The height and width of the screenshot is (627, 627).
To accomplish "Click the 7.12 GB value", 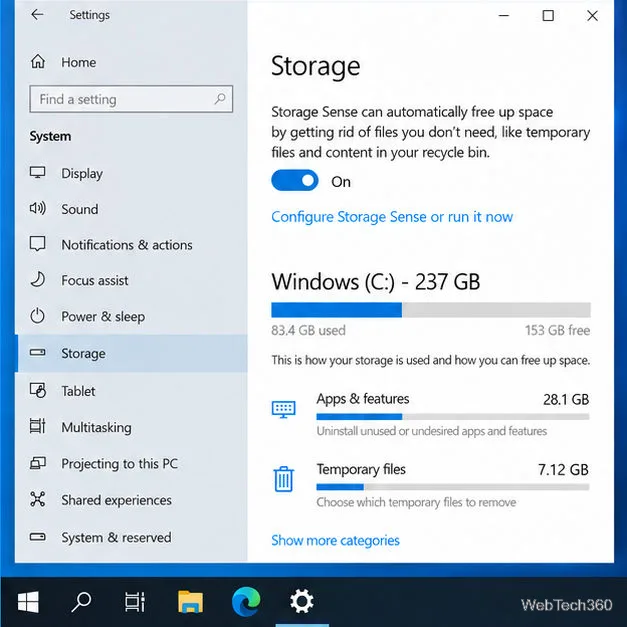I will (563, 469).
